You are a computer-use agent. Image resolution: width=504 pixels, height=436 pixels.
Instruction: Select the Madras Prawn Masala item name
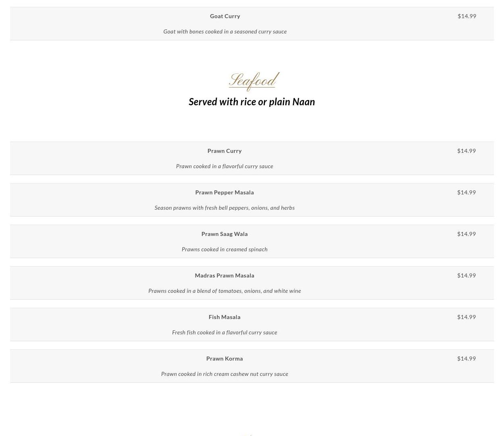225,275
